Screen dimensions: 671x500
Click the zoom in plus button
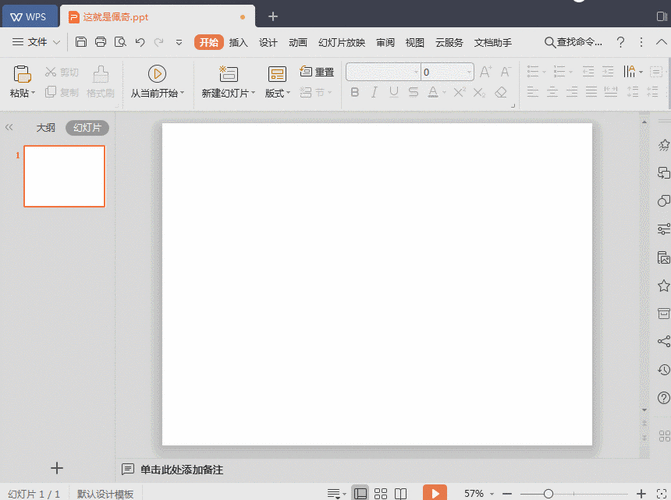(641, 494)
